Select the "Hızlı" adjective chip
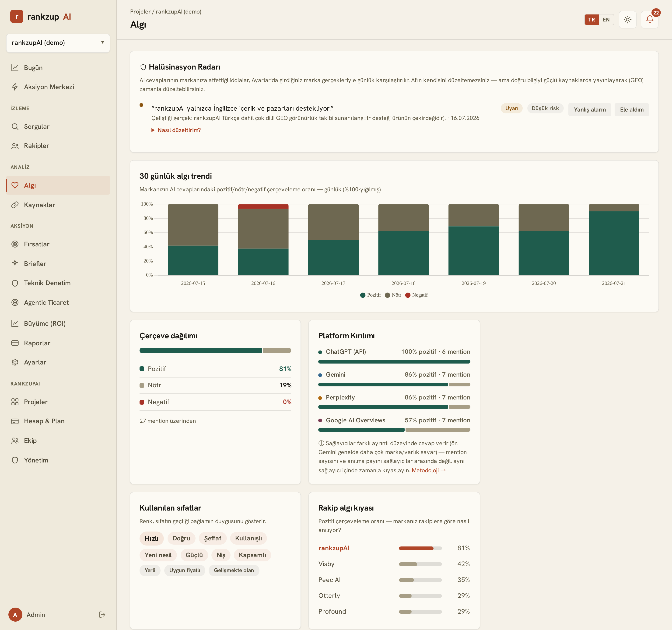Screen dimensions: 672x630 [x=151, y=538]
